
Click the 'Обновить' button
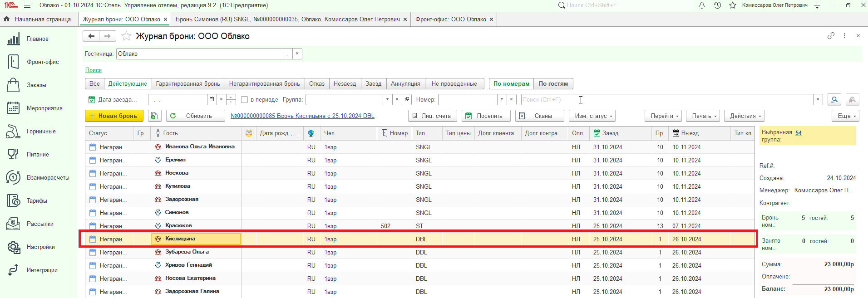(x=196, y=116)
